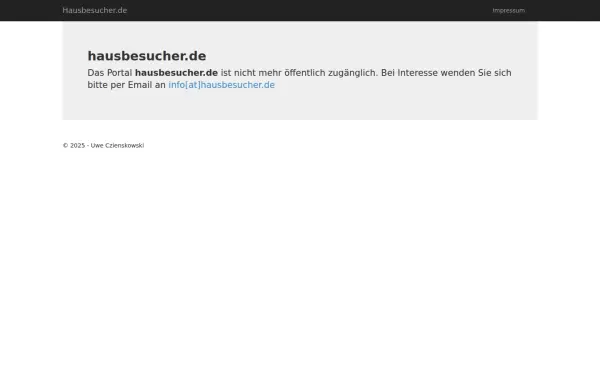
Task: Email info[at]hausbesucher.de link
Action: (x=222, y=85)
